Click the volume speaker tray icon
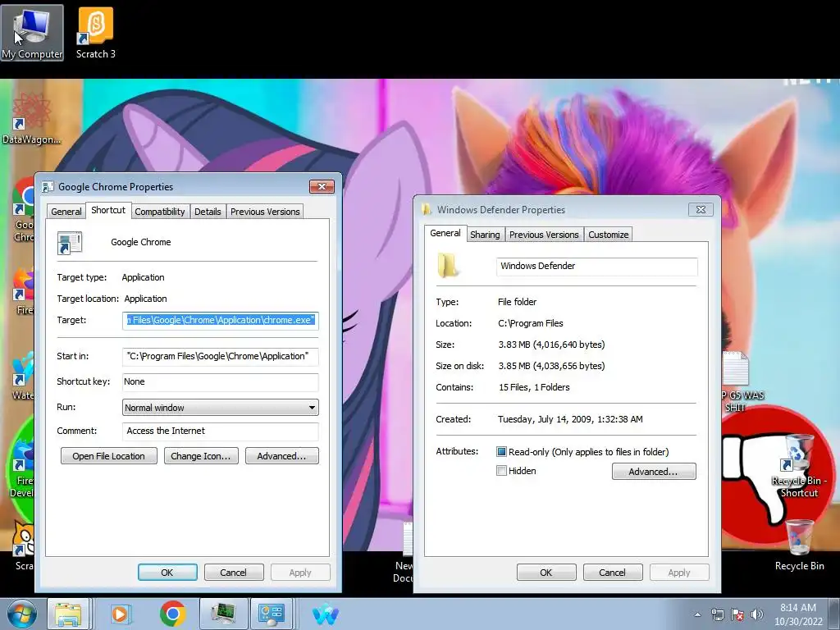Screen dimensions: 840x630 coord(756,614)
